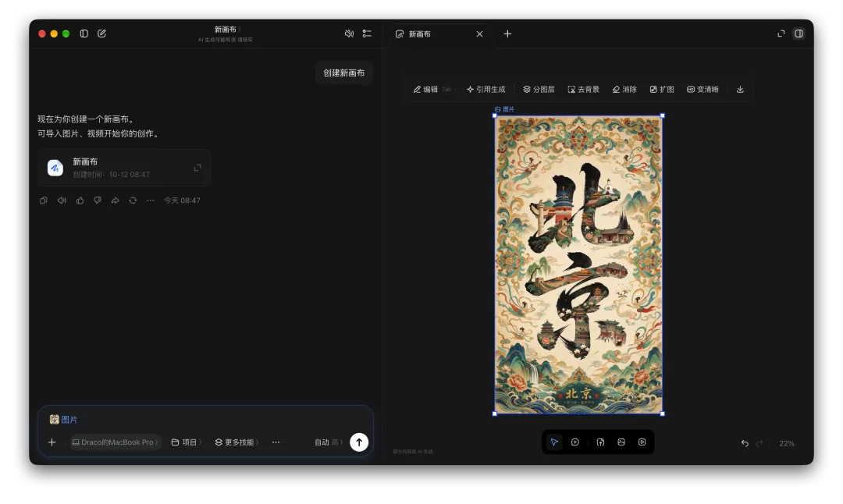Viewport: 843px width, 504px height.
Task: Undo the last canvas action
Action: pos(745,443)
